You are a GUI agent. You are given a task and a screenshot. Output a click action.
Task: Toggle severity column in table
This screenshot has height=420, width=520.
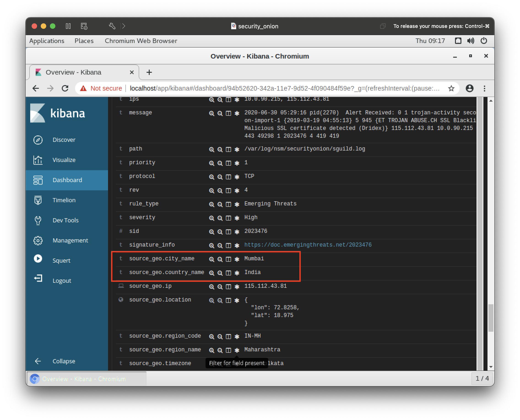pyautogui.click(x=228, y=218)
